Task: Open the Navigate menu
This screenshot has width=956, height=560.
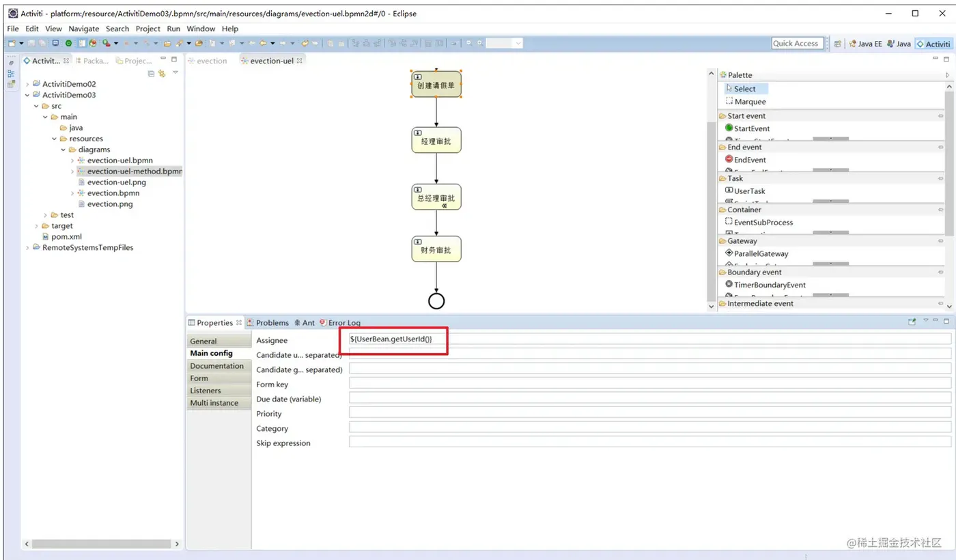Action: click(x=83, y=29)
